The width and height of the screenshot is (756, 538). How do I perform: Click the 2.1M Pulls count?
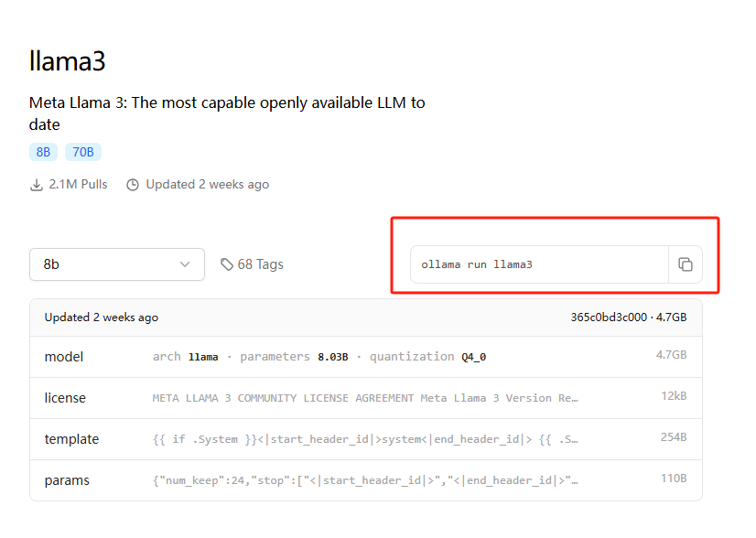point(78,185)
